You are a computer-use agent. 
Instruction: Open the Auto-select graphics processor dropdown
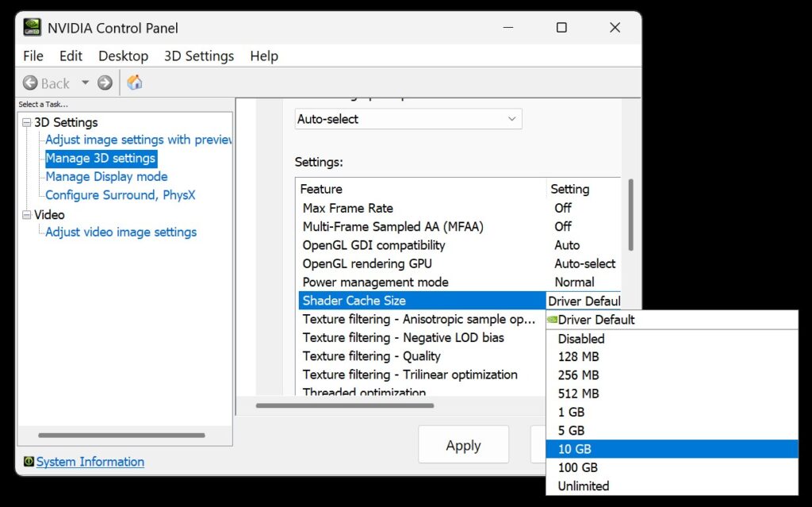[x=408, y=119]
